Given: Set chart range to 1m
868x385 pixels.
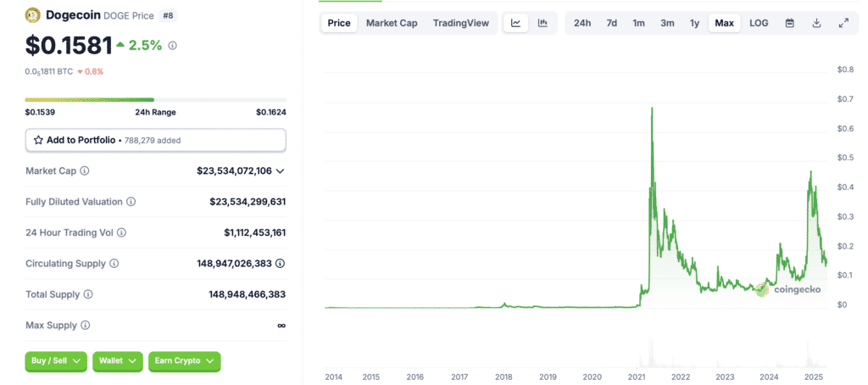Looking at the screenshot, I should 639,23.
